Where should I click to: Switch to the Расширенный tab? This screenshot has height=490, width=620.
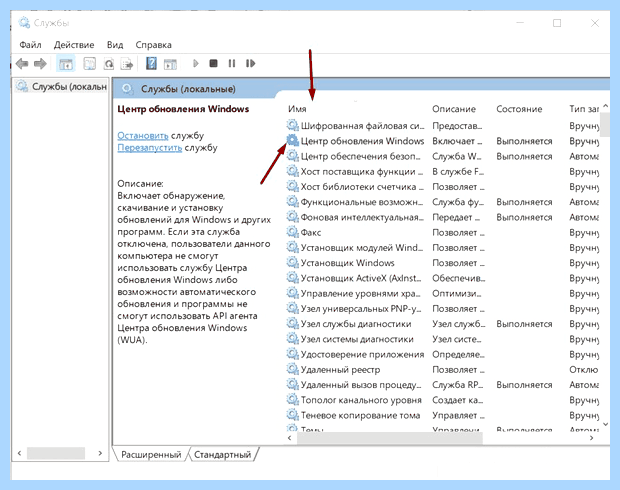coord(151,454)
